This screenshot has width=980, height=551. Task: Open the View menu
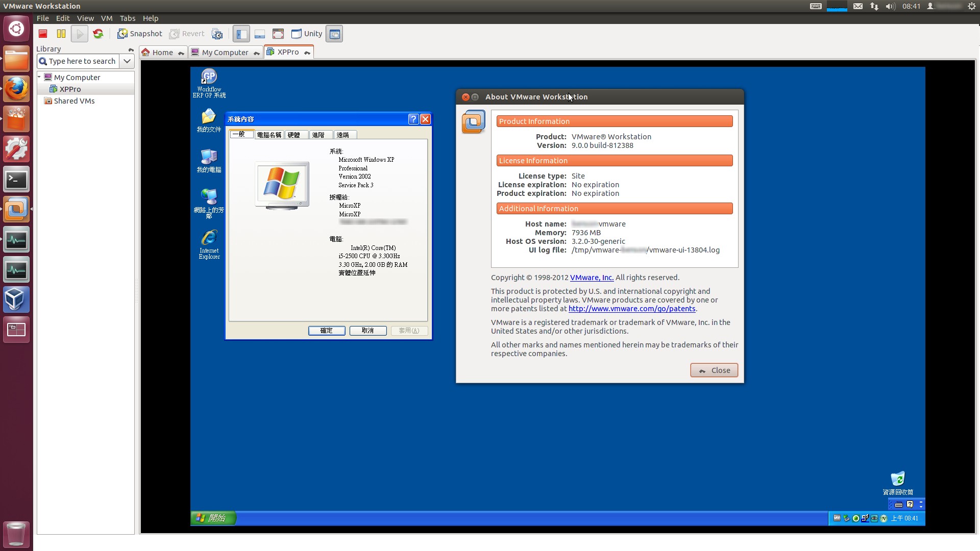(85, 18)
